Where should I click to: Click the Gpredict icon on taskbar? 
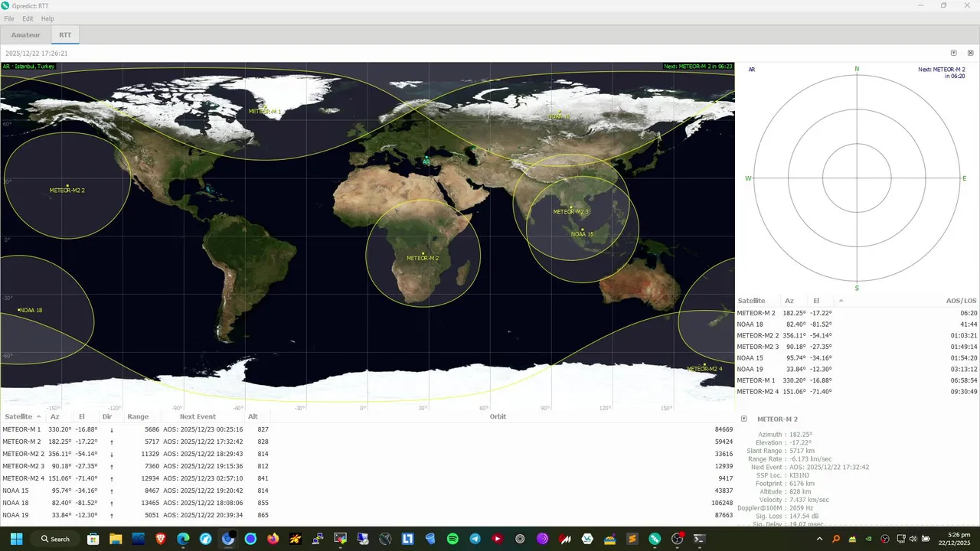(x=655, y=539)
